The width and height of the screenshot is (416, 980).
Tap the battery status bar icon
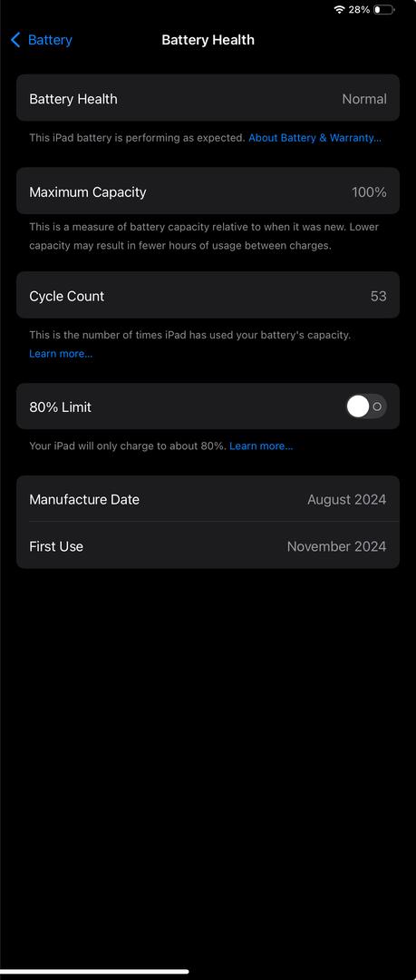pos(383,9)
